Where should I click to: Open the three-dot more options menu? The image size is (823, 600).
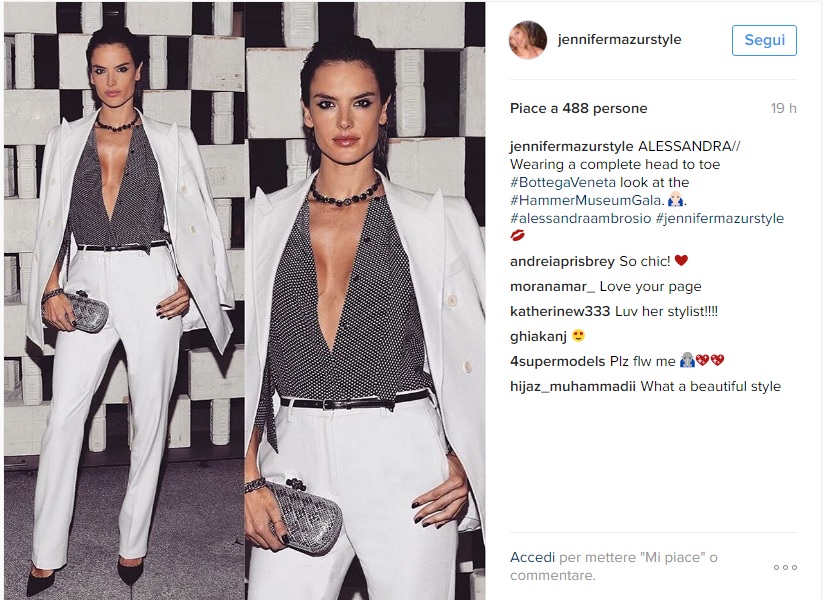(x=785, y=567)
